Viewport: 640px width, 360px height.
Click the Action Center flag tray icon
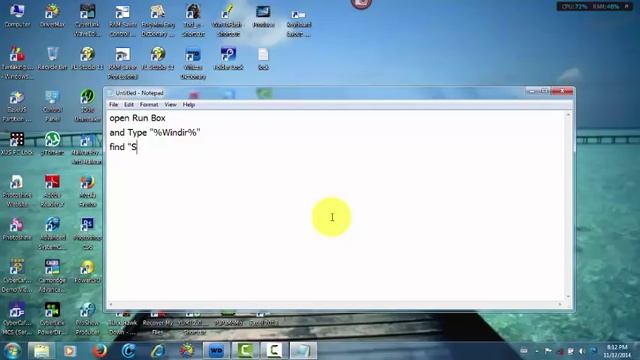click(548, 351)
